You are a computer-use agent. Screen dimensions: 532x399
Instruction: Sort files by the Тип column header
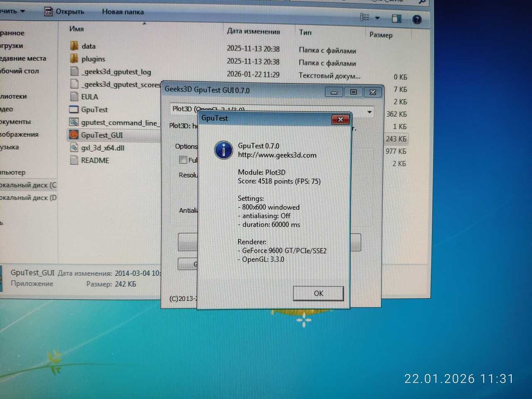click(x=305, y=32)
